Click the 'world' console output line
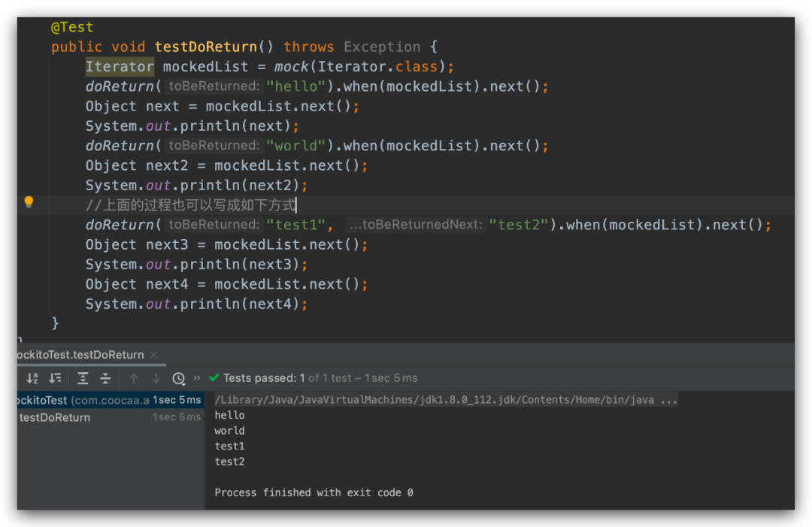Screen dimensions: 812x527 [229, 431]
